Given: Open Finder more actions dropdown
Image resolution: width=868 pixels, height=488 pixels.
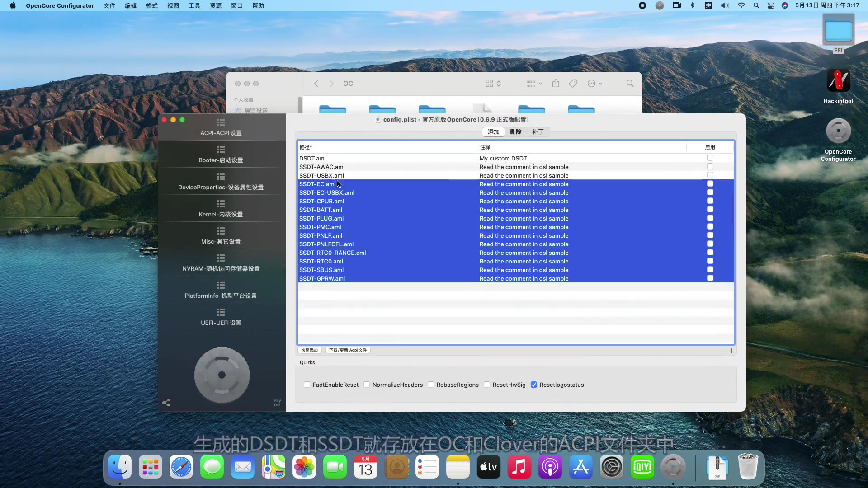Looking at the screenshot, I should [594, 84].
